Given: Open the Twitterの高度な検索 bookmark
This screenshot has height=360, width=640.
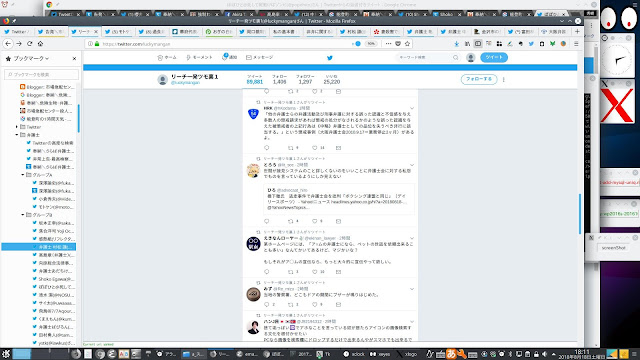Looking at the screenshot, I should 50,143.
